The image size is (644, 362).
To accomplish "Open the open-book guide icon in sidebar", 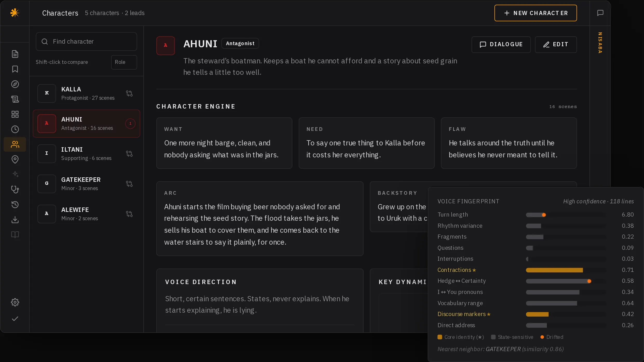I will point(15,235).
